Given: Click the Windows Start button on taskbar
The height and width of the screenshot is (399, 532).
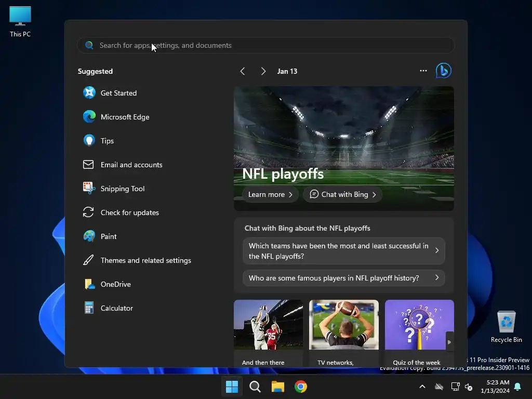Looking at the screenshot, I should tap(232, 387).
